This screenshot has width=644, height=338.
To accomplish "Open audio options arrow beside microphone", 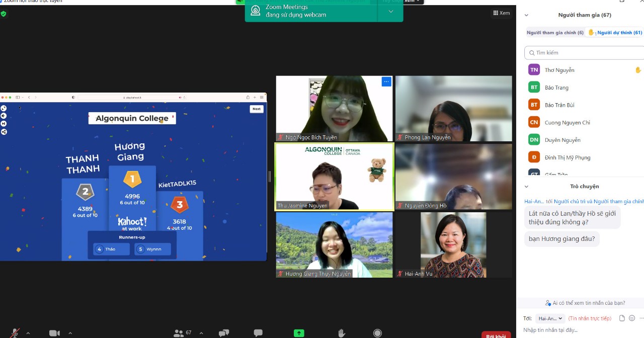I will pos(28,333).
